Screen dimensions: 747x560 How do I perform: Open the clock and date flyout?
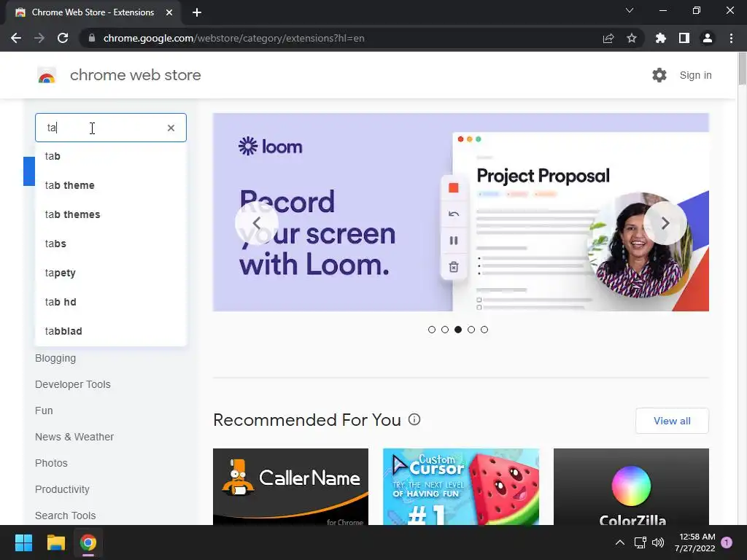[695, 542]
